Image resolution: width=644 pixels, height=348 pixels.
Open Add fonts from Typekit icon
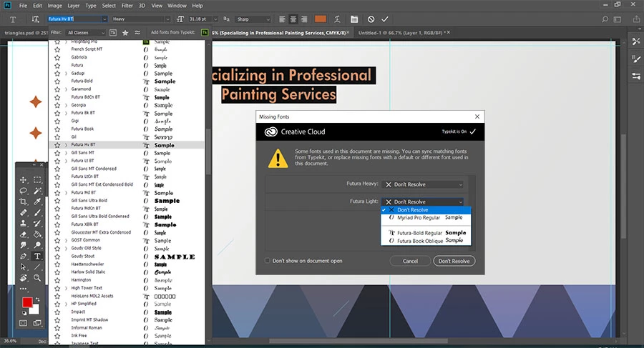(204, 32)
